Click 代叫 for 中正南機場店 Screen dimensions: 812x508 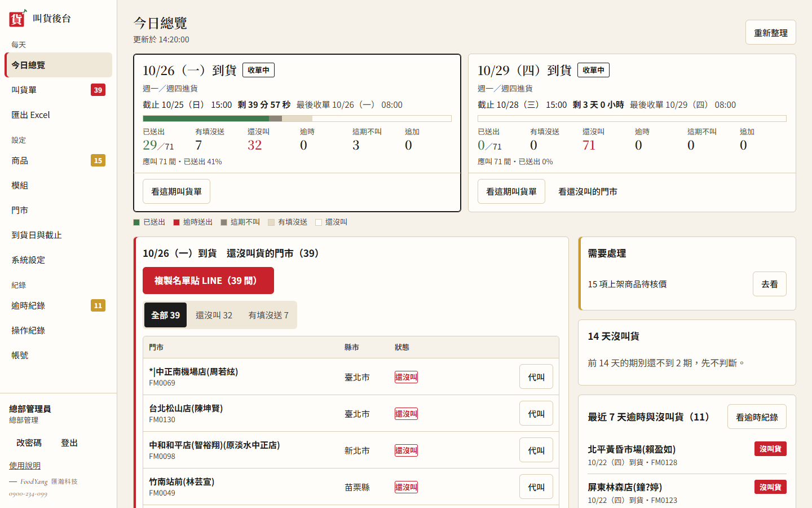536,377
